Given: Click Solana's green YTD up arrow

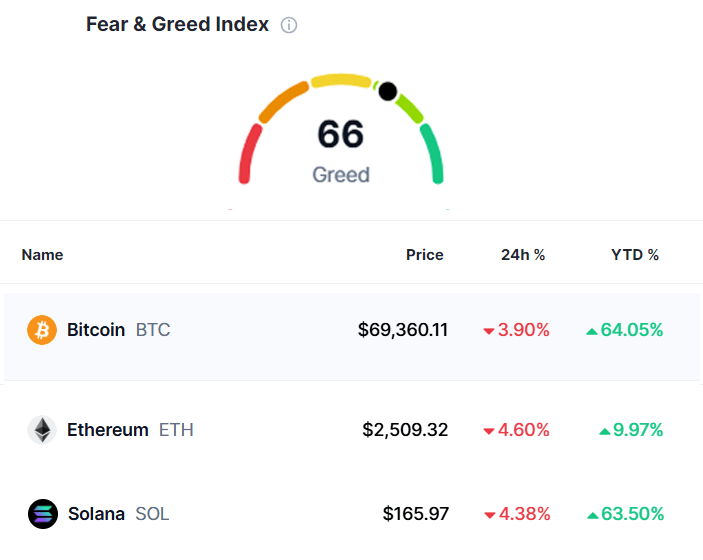Looking at the screenshot, I should click(x=592, y=515).
